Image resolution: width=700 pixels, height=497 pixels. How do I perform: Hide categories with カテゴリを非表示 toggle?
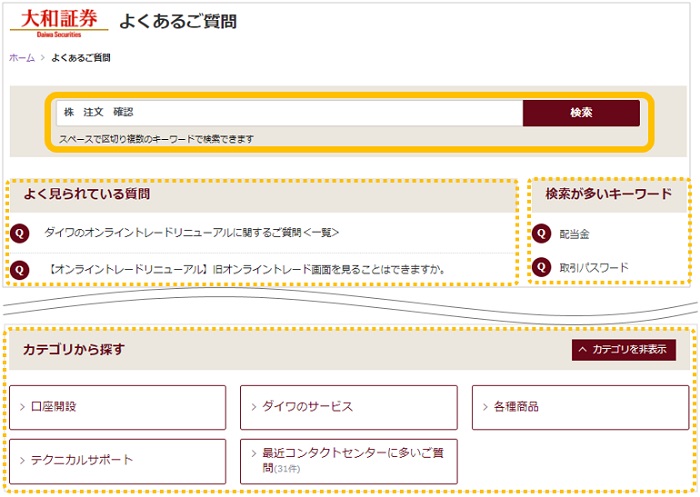point(624,350)
